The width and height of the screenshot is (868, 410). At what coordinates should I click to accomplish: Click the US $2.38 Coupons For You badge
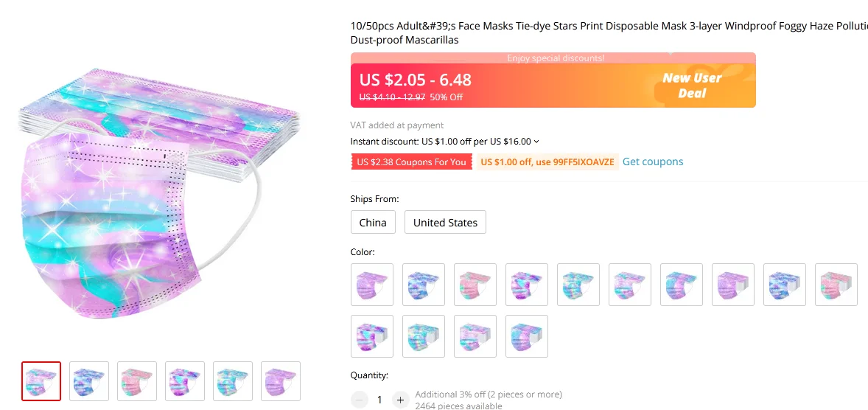click(x=411, y=162)
